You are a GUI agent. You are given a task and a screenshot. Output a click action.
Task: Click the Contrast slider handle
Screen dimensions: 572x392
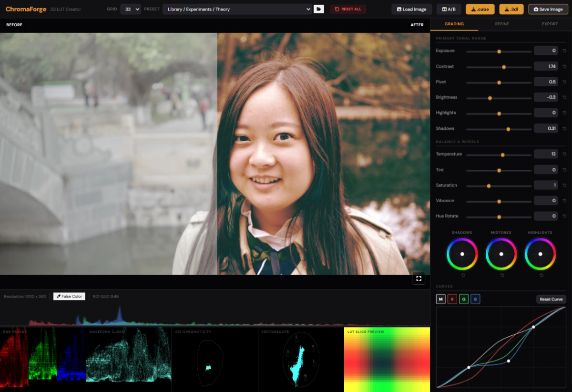click(504, 67)
